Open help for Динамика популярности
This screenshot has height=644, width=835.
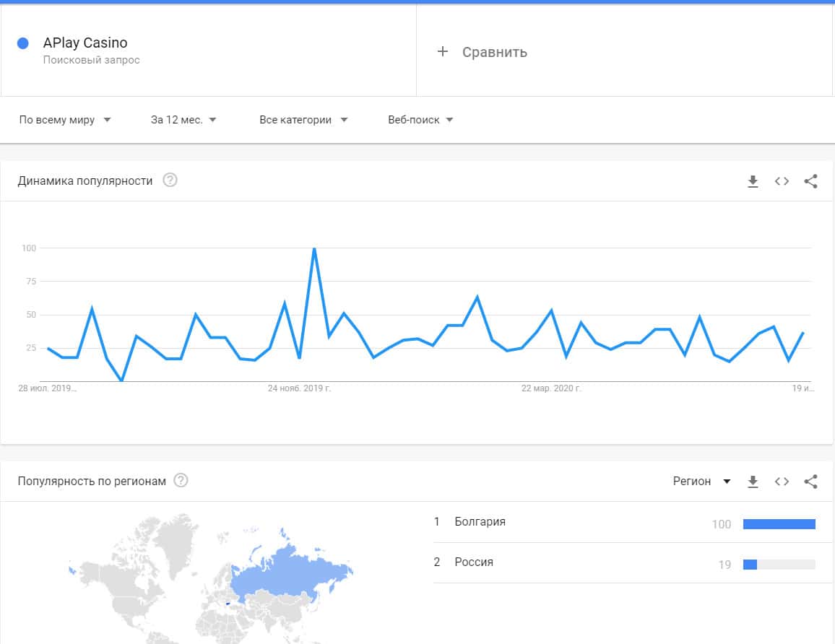[170, 180]
